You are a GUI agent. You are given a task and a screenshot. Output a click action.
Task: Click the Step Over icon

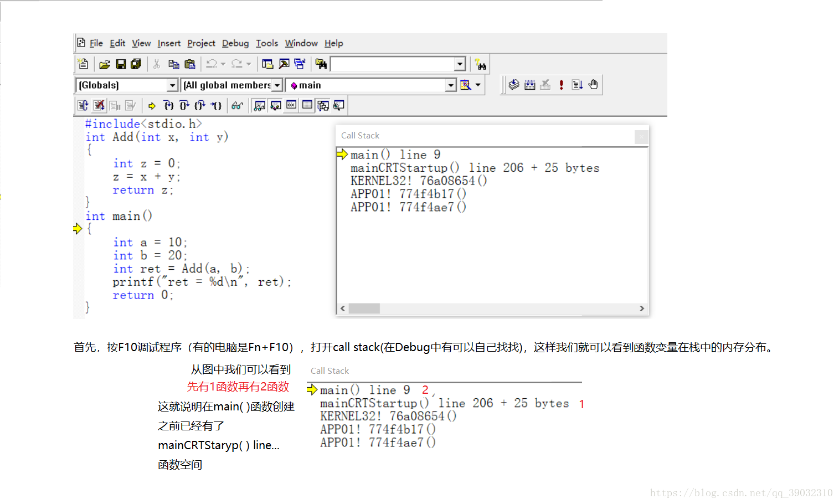click(x=184, y=105)
